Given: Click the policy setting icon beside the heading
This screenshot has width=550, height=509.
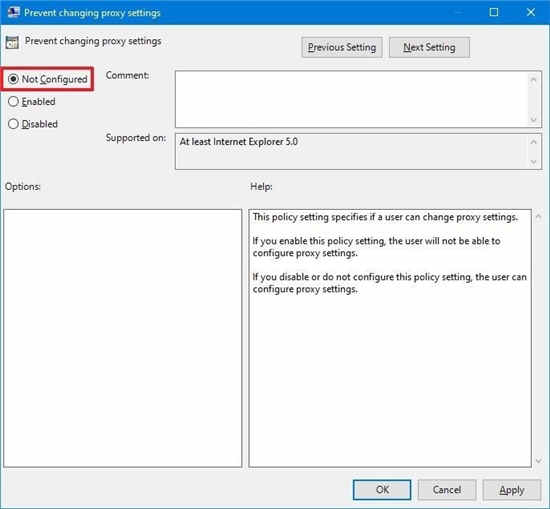Looking at the screenshot, I should (x=12, y=42).
